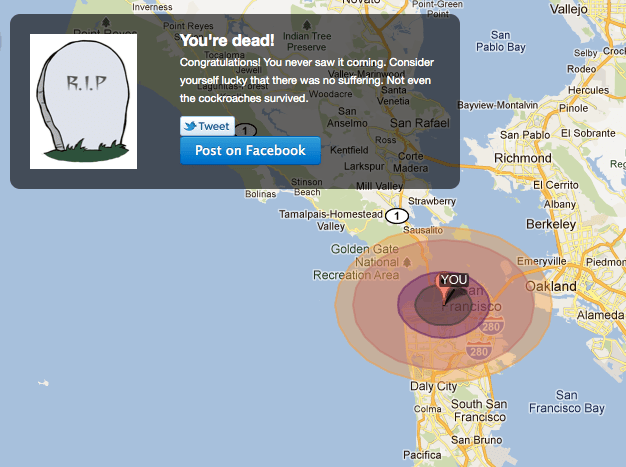
Task: Click the Pacifica map label
Action: [422, 455]
